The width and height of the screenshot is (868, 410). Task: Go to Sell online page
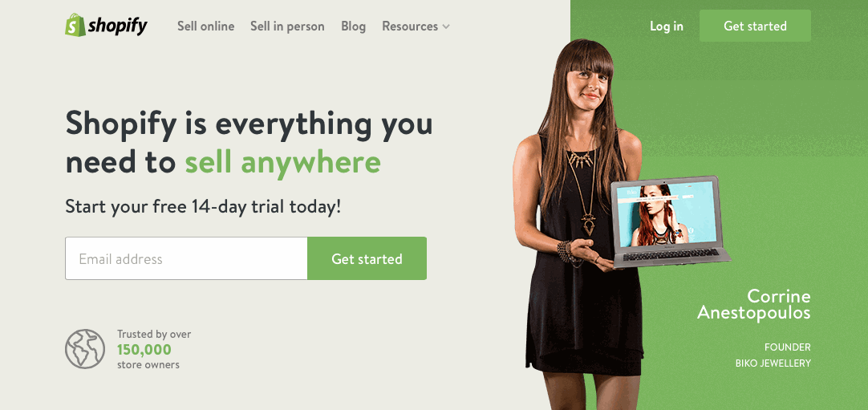pyautogui.click(x=206, y=26)
